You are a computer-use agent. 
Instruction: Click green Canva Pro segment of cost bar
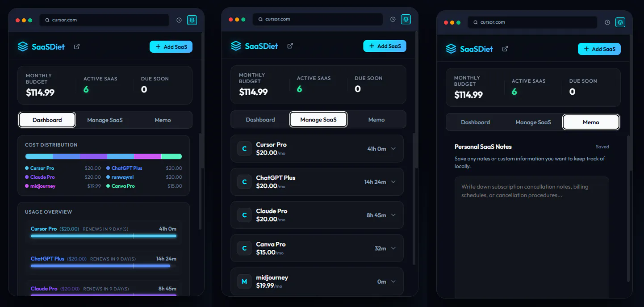point(171,156)
